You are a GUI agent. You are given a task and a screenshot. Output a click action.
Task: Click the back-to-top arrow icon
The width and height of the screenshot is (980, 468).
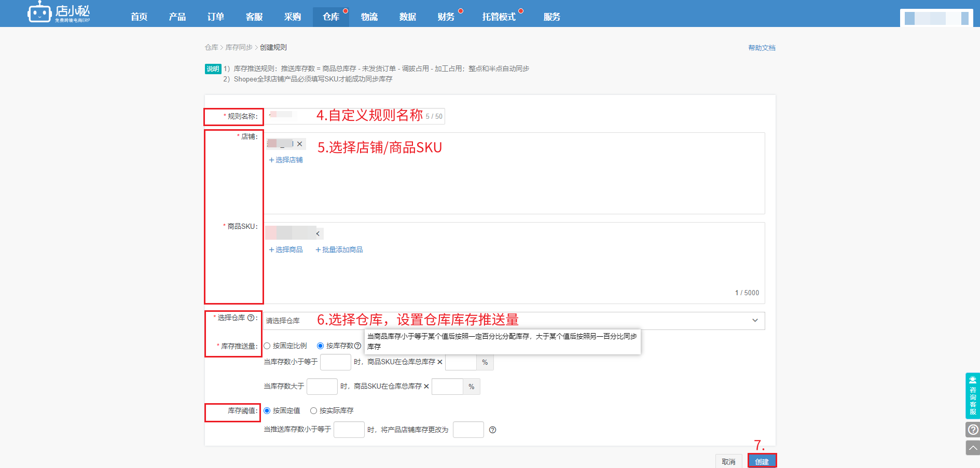972,448
